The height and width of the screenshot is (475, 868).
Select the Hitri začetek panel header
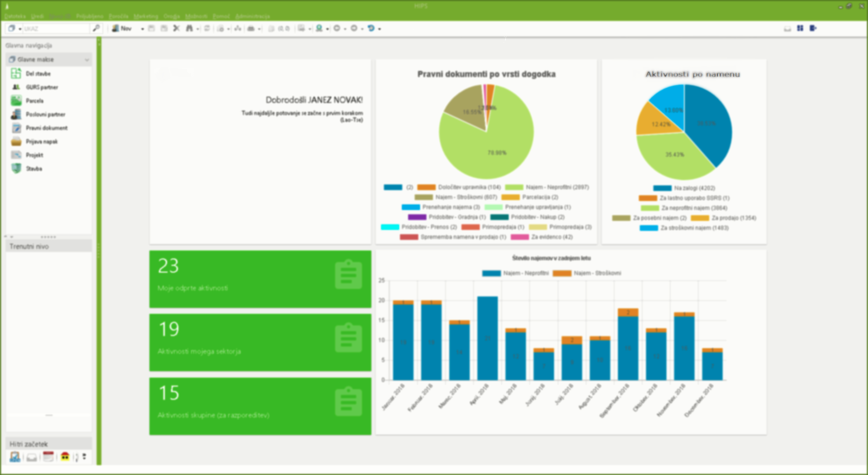coord(49,444)
